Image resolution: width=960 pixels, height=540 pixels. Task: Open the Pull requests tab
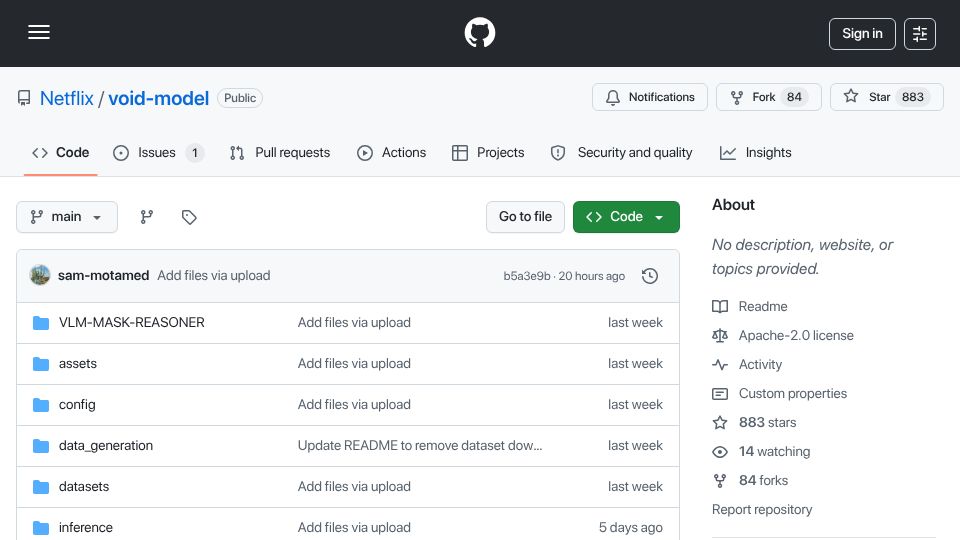(280, 152)
